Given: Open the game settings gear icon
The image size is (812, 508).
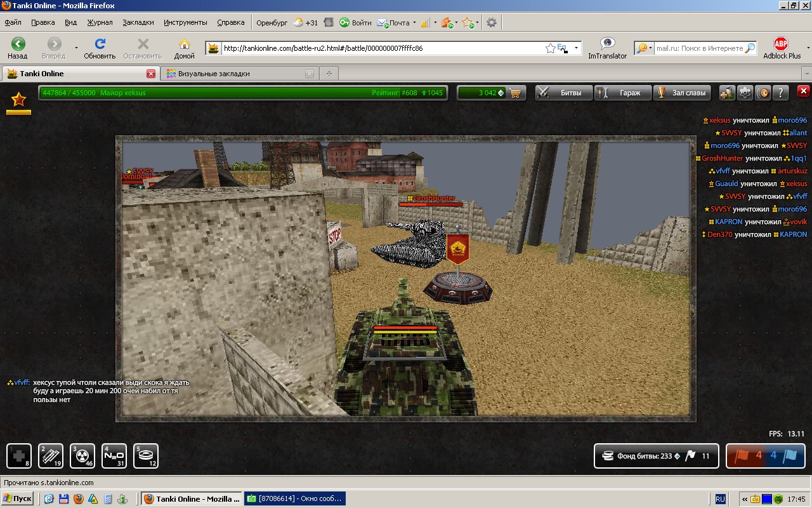Looking at the screenshot, I should tap(745, 93).
